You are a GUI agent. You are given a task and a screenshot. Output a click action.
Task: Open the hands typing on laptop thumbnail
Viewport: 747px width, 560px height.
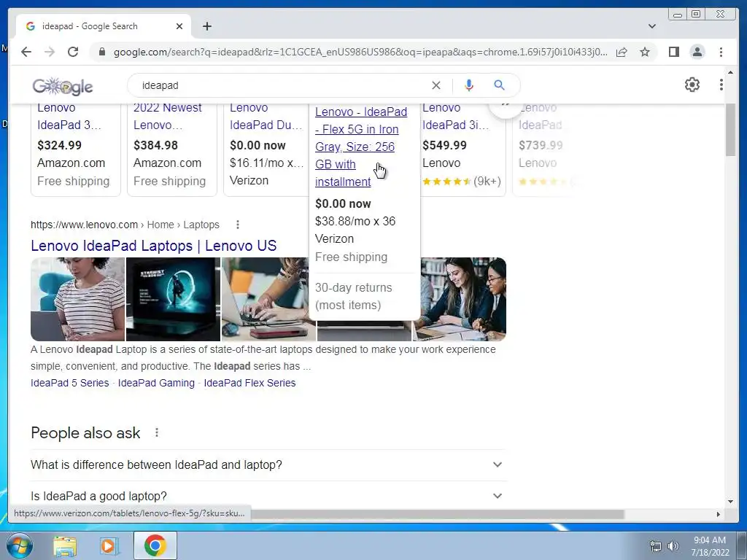tap(266, 299)
